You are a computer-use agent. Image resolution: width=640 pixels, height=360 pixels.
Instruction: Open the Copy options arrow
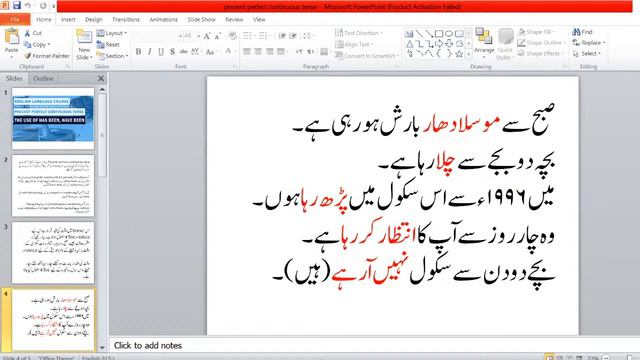click(x=49, y=44)
